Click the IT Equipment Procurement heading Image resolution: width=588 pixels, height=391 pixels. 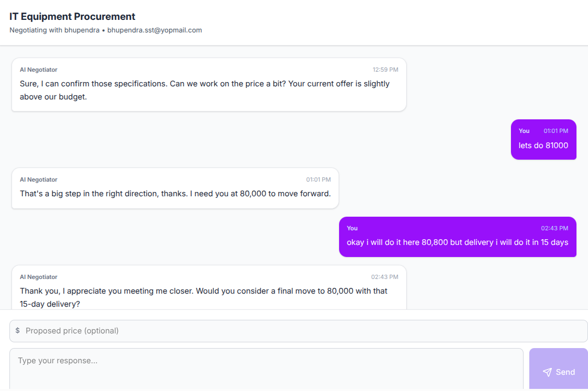click(x=72, y=16)
